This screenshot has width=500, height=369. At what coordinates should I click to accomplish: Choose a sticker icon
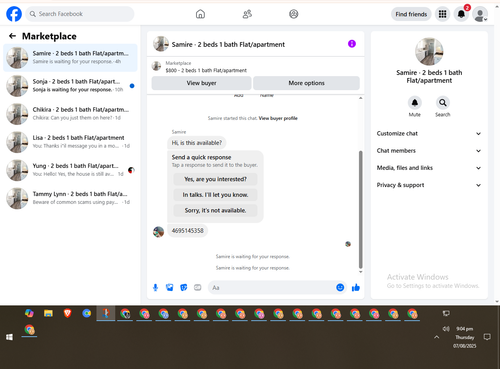(x=184, y=287)
